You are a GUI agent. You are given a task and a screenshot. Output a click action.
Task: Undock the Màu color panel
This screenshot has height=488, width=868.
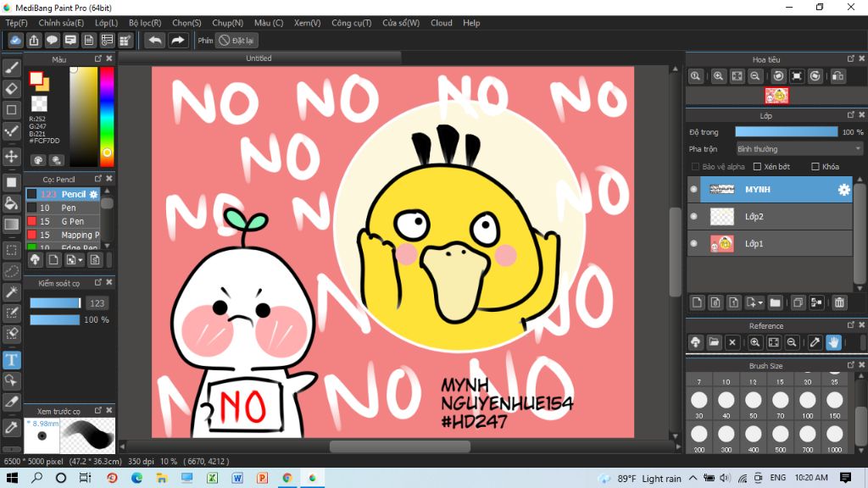pyautogui.click(x=98, y=58)
